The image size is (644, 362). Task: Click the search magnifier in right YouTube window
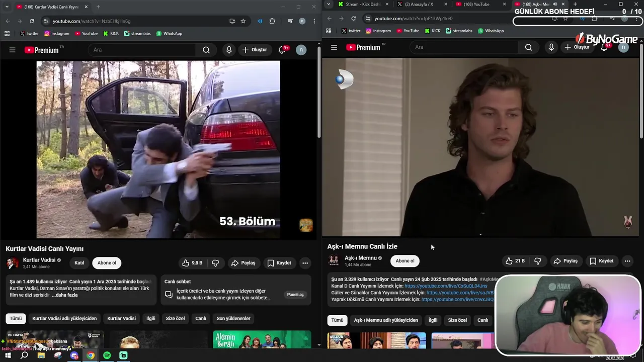pos(528,47)
